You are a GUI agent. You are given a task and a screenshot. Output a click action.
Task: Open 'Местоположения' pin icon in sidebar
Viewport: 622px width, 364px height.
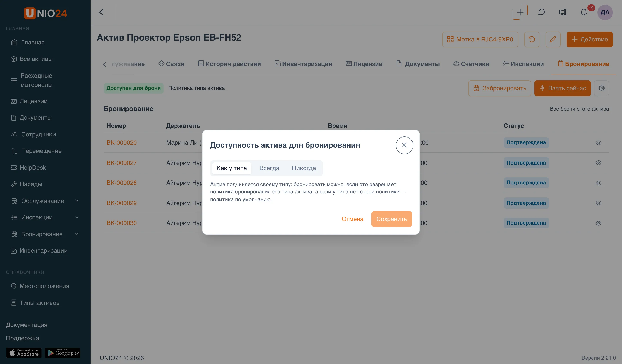click(14, 286)
